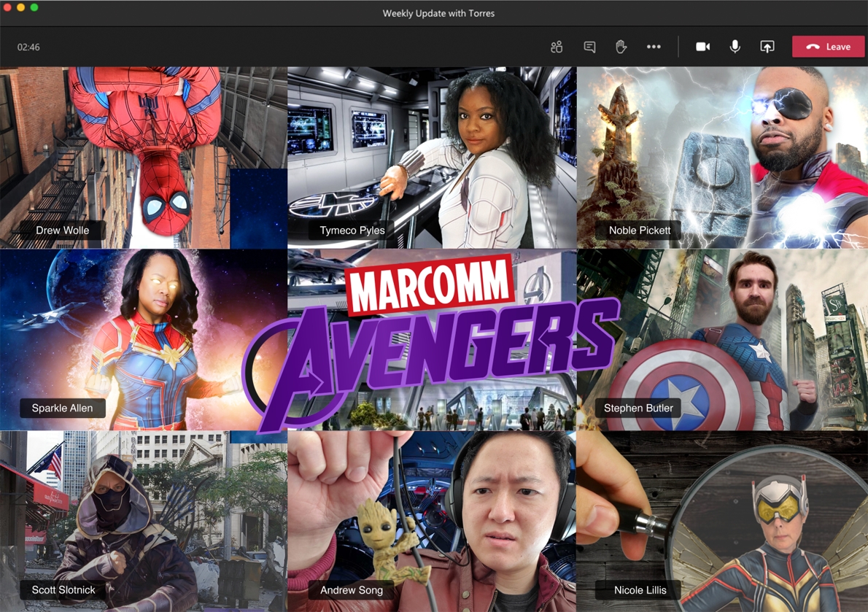The width and height of the screenshot is (868, 612).
Task: Select Scott Slotnick's video tile
Action: (144, 522)
